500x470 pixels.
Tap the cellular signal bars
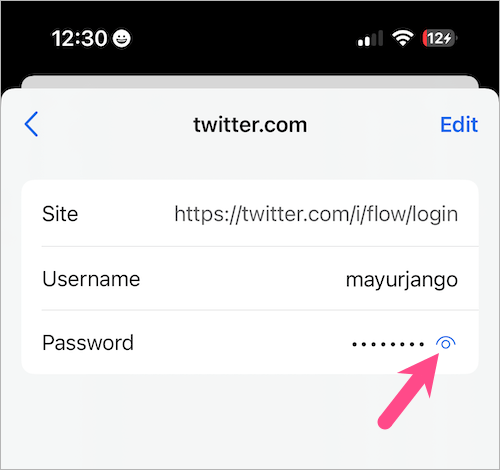point(370,38)
